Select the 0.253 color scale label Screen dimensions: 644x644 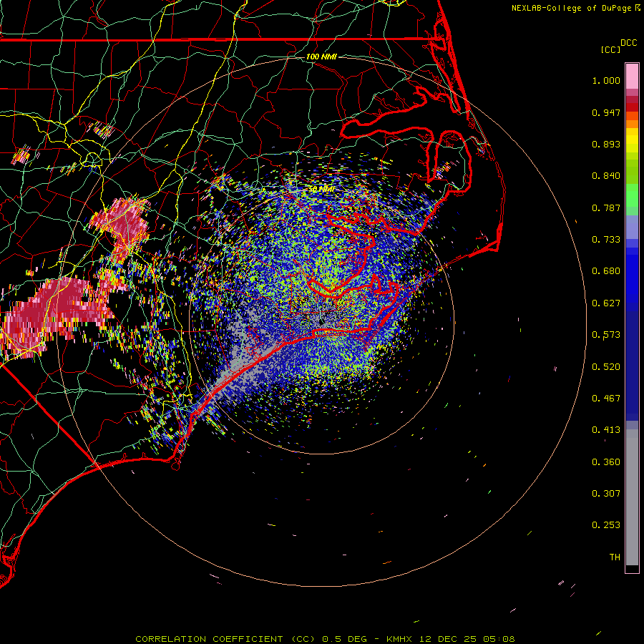click(x=606, y=525)
